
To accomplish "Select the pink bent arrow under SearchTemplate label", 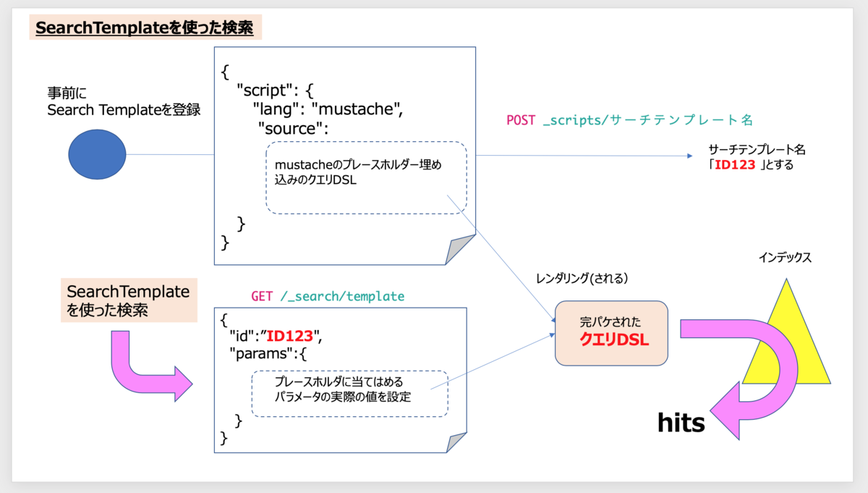I will (152, 366).
